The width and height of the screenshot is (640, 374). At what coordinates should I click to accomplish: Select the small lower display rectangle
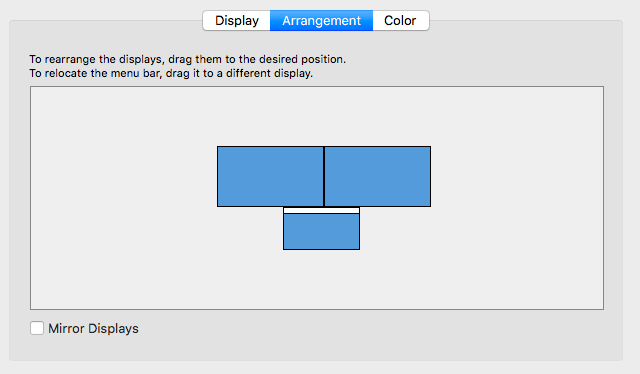click(322, 232)
